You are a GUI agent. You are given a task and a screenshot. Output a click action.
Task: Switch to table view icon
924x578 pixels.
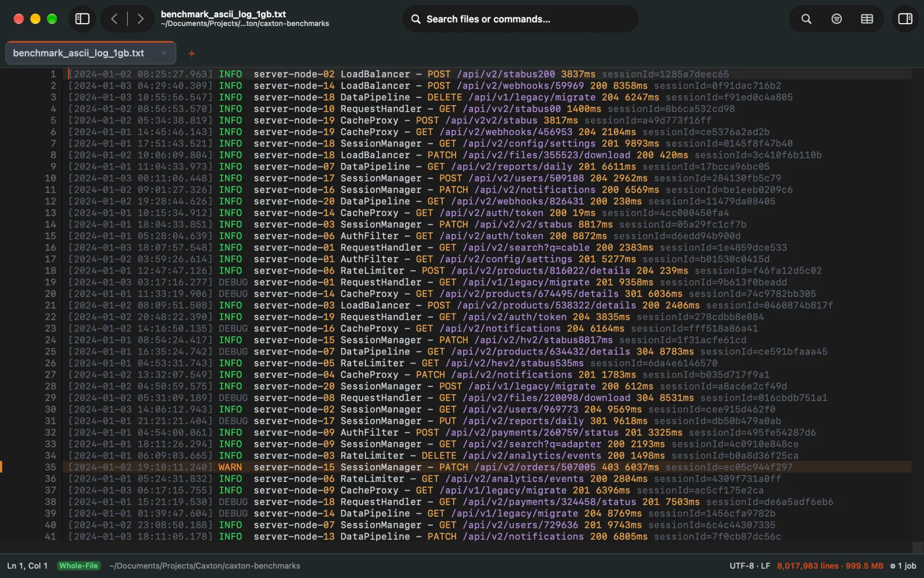[x=867, y=19]
